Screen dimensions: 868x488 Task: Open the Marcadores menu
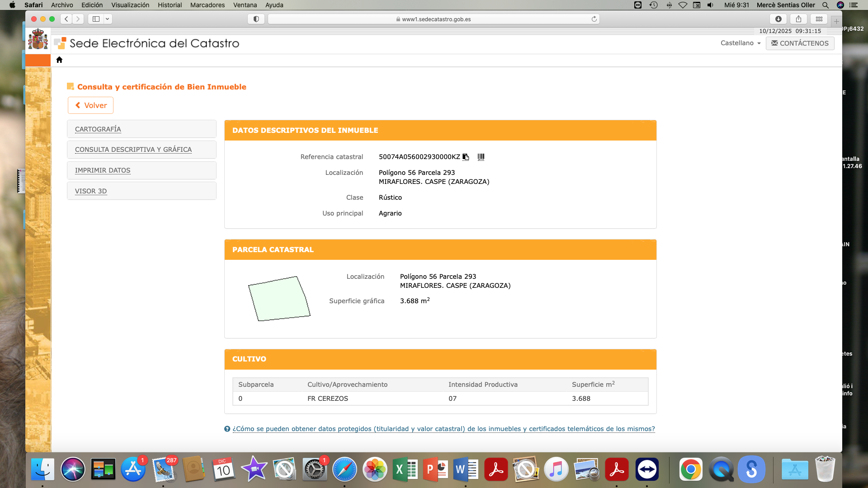[x=207, y=5]
